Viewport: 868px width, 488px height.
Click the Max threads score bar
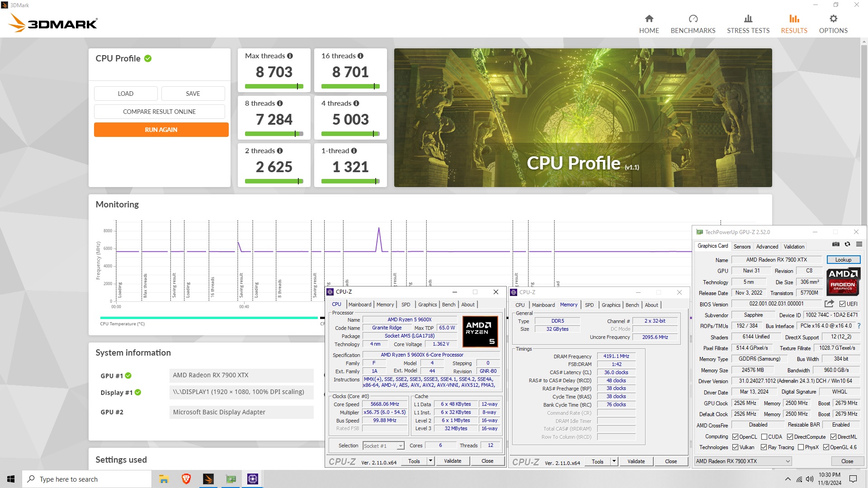point(274,86)
